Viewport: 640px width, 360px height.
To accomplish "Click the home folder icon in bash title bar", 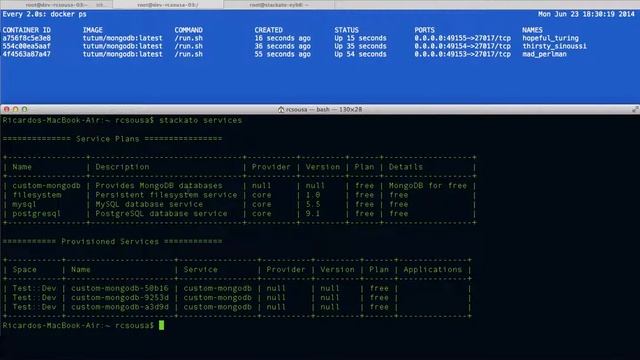I will pyautogui.click(x=281, y=109).
